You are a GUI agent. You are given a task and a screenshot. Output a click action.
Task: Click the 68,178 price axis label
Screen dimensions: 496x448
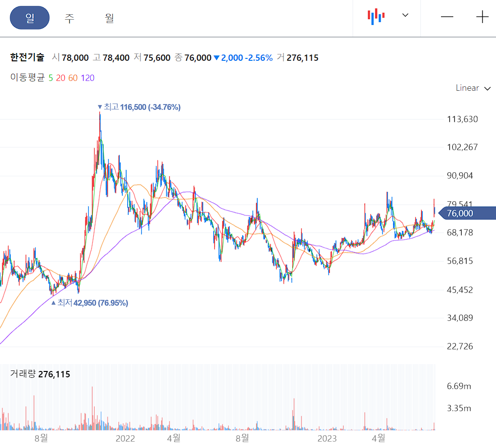(x=460, y=233)
